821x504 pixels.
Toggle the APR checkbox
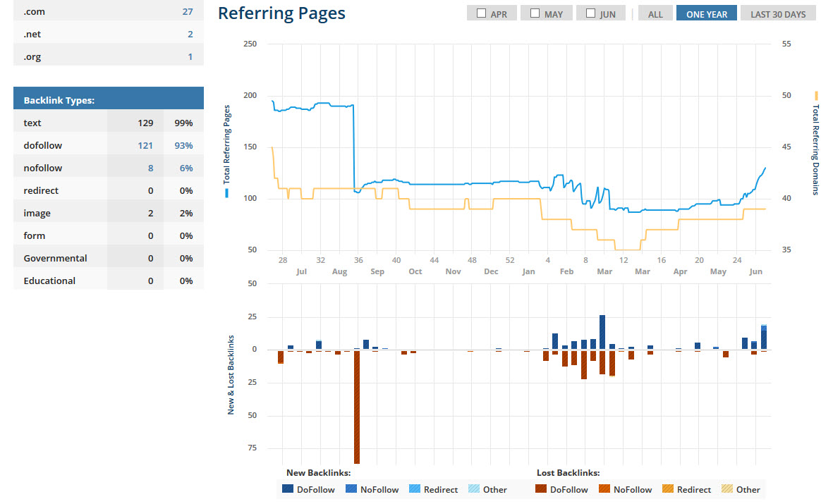(481, 13)
